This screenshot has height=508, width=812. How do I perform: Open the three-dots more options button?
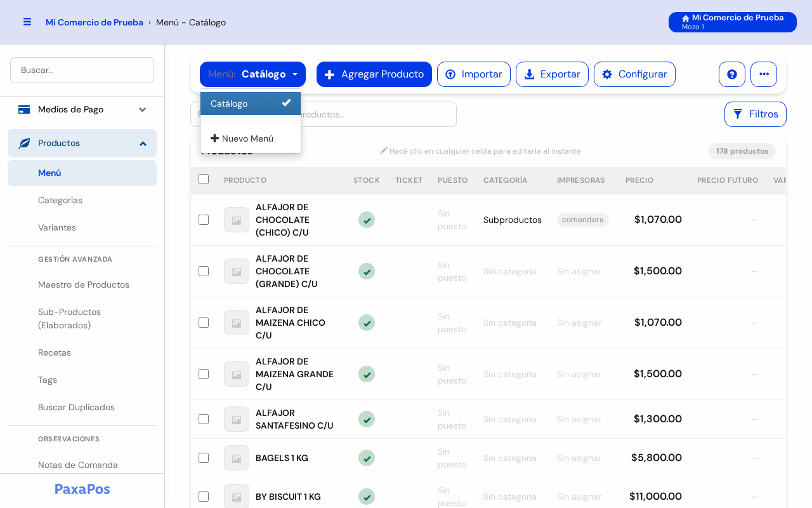(764, 74)
